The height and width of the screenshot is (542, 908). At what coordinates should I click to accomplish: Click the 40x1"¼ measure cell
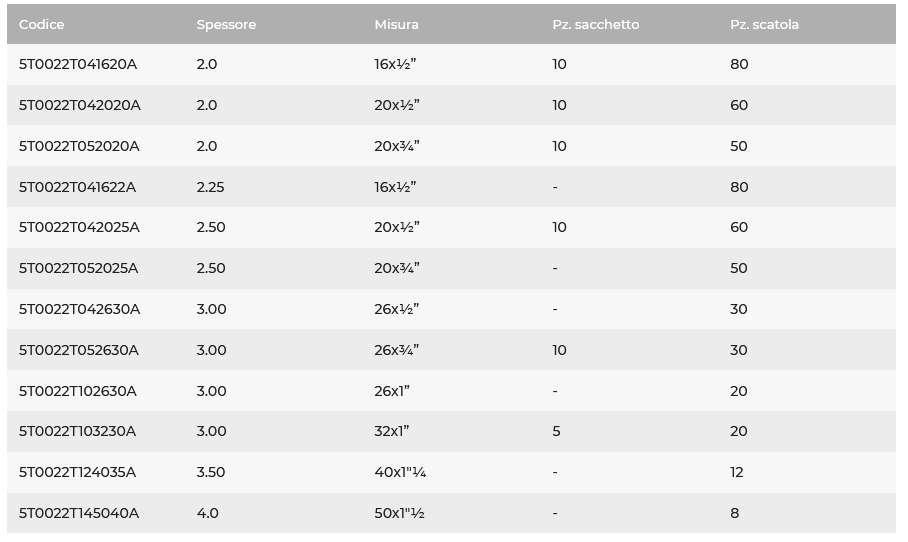(400, 473)
